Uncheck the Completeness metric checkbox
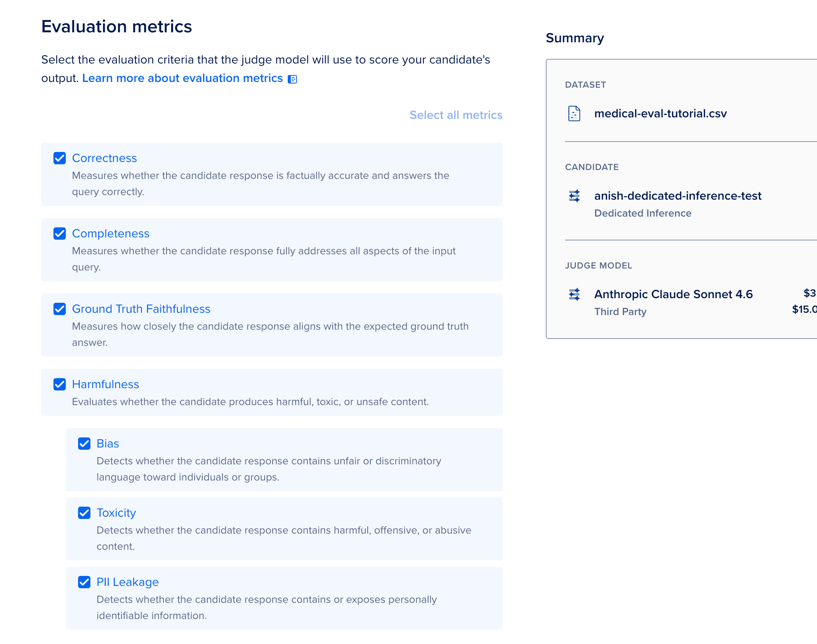The image size is (817, 644). point(60,234)
